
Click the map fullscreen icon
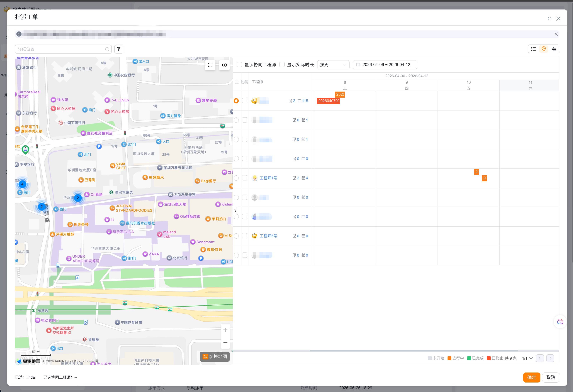click(x=210, y=65)
